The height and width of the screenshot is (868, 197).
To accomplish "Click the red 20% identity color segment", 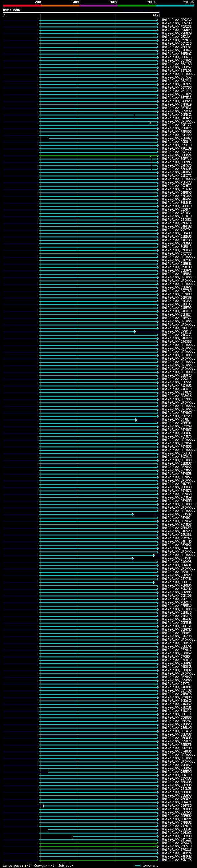I will click(22, 6).
